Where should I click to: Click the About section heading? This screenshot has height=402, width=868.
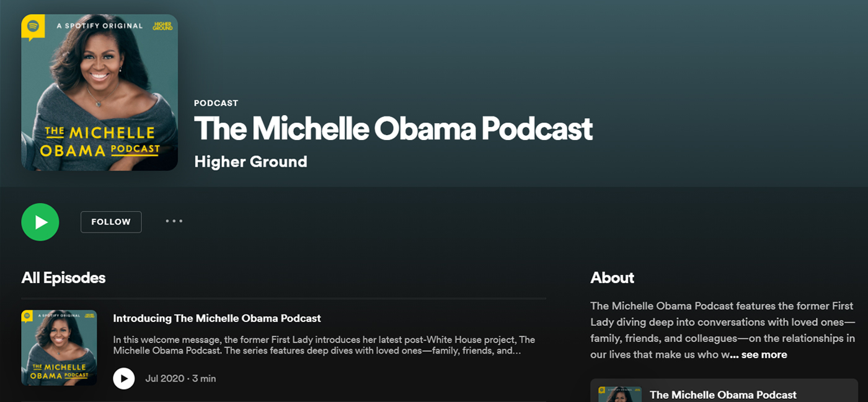pos(613,277)
